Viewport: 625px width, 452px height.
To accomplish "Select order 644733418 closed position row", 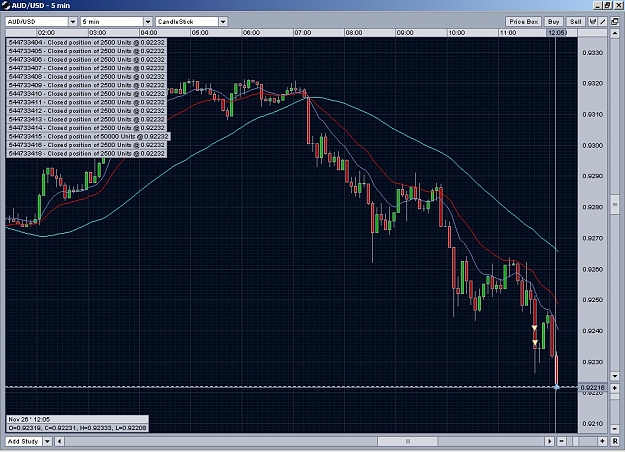I will [x=86, y=153].
